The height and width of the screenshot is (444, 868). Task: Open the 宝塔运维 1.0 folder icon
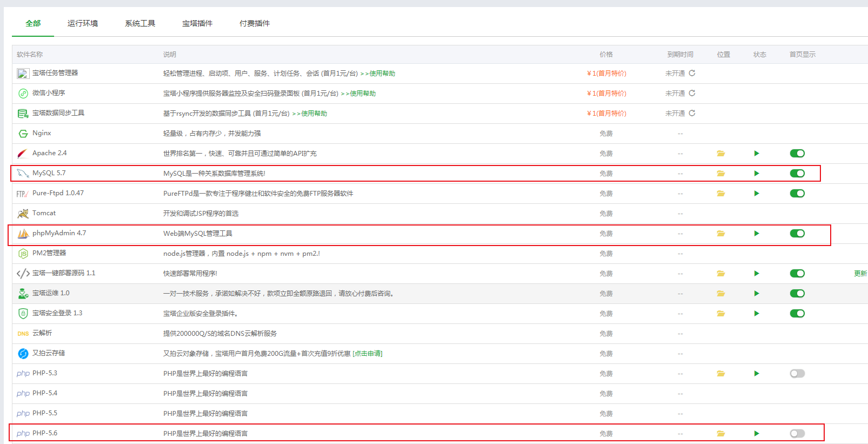[x=721, y=294]
